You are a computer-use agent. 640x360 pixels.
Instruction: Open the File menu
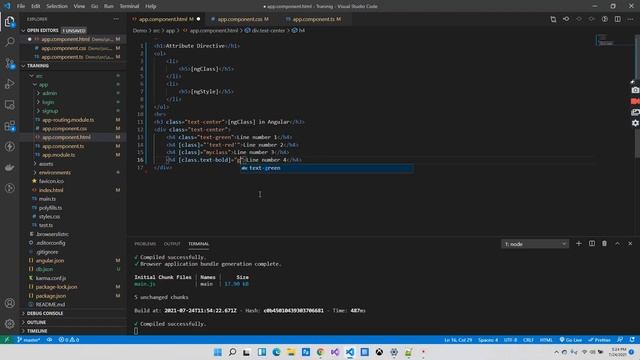click(21, 6)
